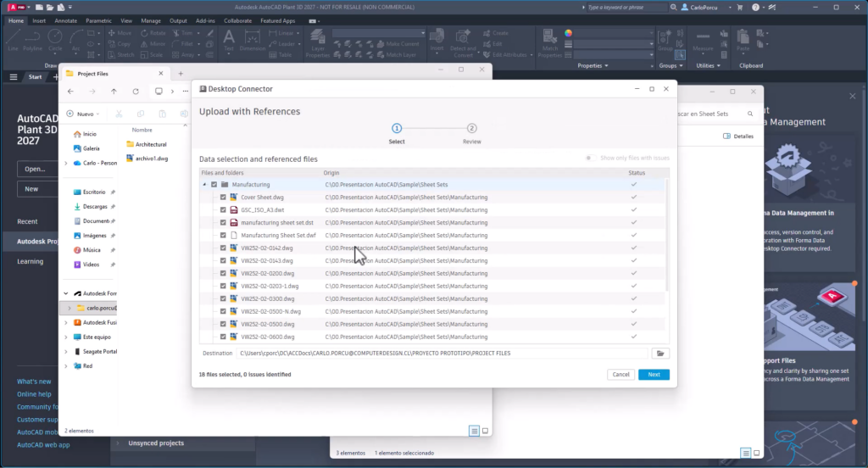Open Música quick access folder
The image size is (868, 468).
(x=87, y=250)
